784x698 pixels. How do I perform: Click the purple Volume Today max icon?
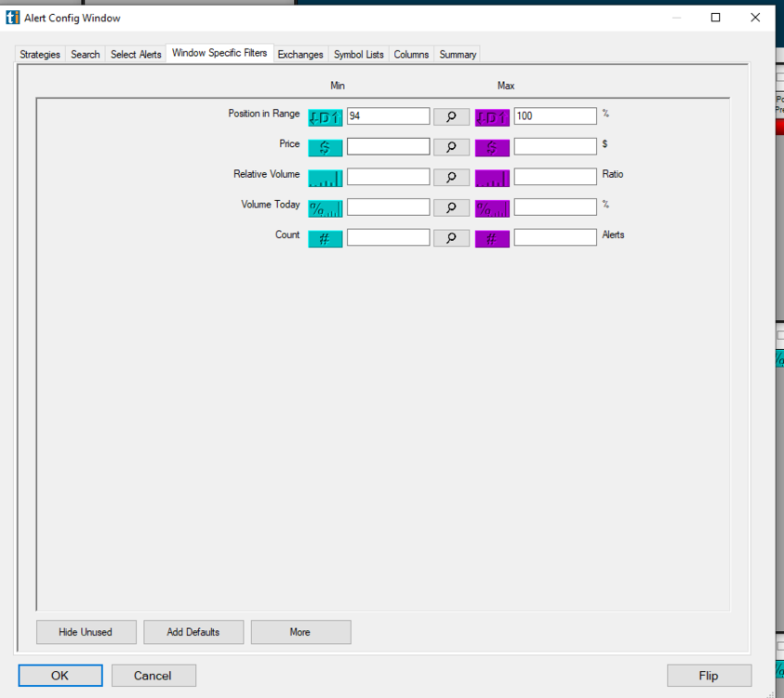(x=492, y=208)
